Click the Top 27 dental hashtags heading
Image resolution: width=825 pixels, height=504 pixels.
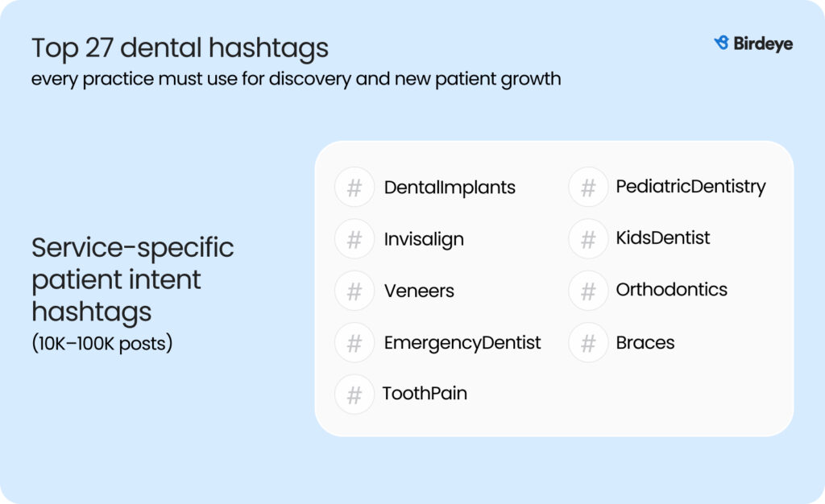[x=180, y=48]
